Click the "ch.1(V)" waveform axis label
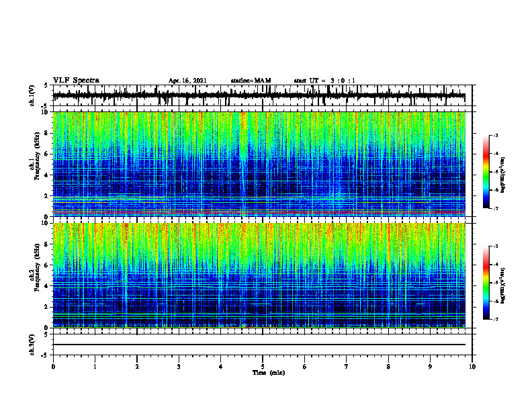Image resolution: width=532 pixels, height=411 pixels. point(32,95)
